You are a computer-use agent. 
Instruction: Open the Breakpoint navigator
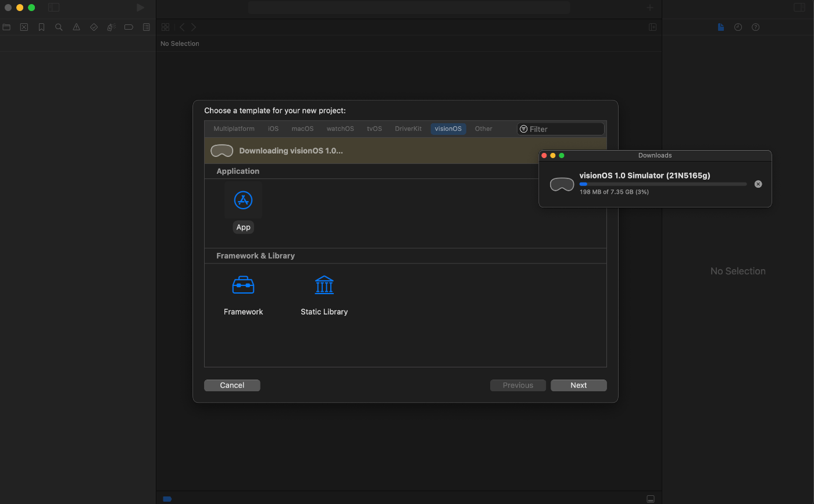coord(129,27)
